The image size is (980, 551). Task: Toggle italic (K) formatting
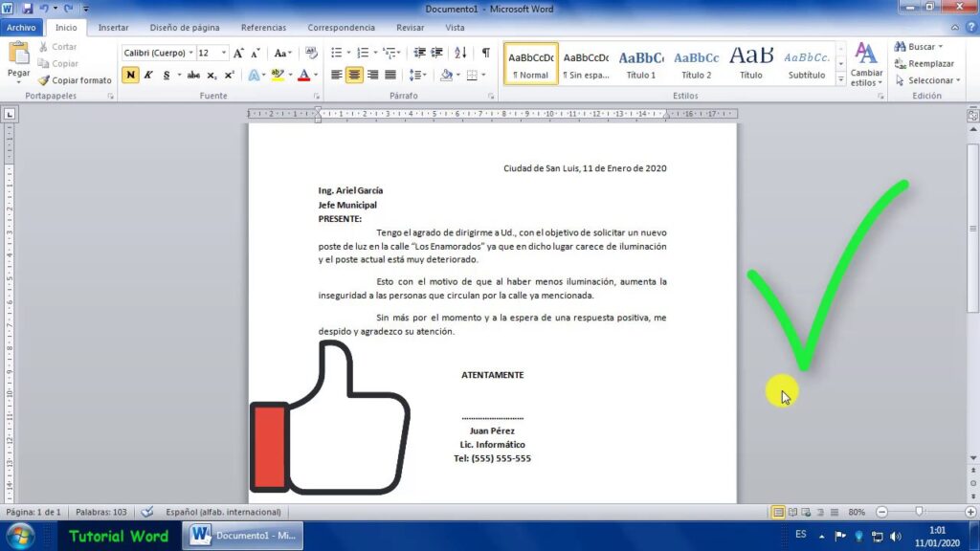[148, 75]
